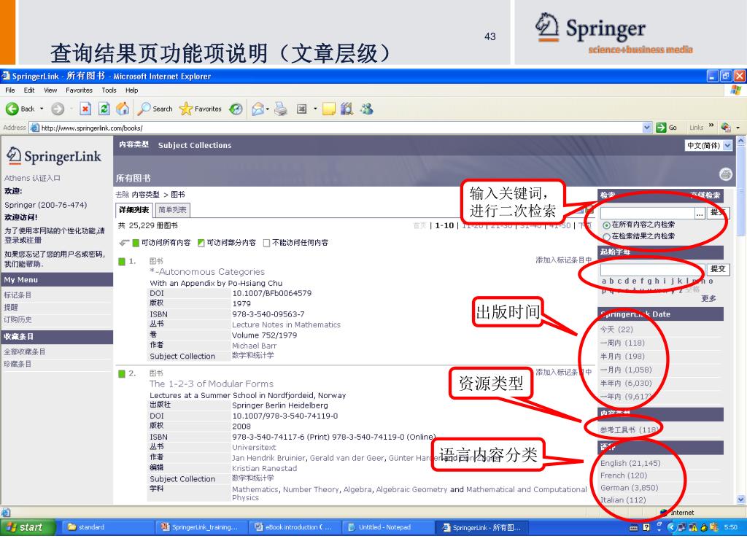This screenshot has width=747, height=560.
Task: Switch to the 简单列表 tab
Action: tap(172, 210)
